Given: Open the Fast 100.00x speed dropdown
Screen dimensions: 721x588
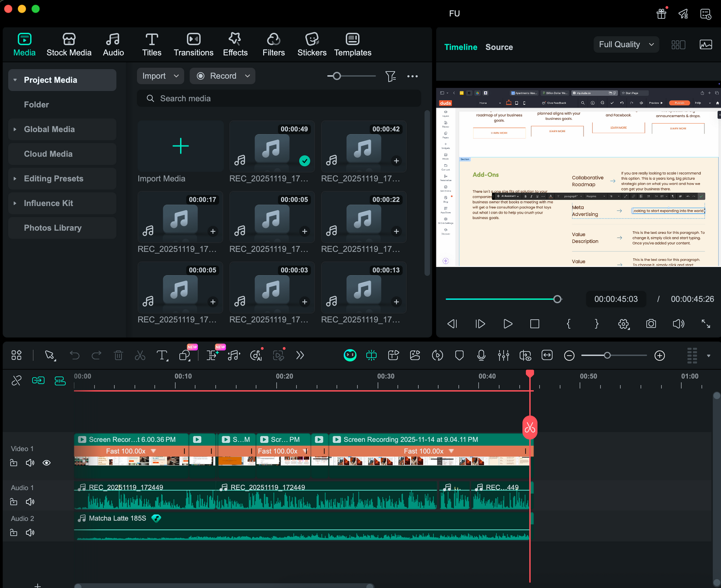Looking at the screenshot, I should coord(153,451).
